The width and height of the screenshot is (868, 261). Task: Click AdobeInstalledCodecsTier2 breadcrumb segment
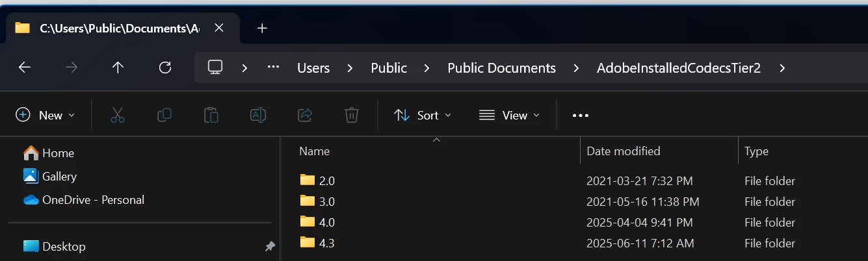coord(679,68)
